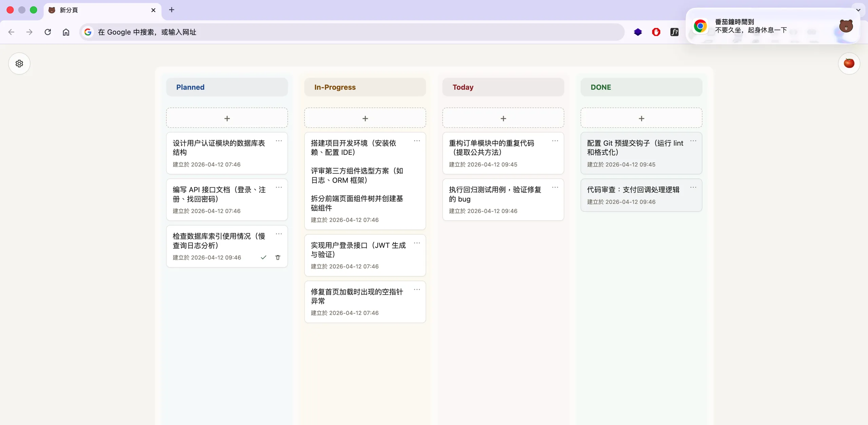Image resolution: width=868 pixels, height=425 pixels.
Task: Mark the index check task done with checkmark
Action: click(x=263, y=257)
